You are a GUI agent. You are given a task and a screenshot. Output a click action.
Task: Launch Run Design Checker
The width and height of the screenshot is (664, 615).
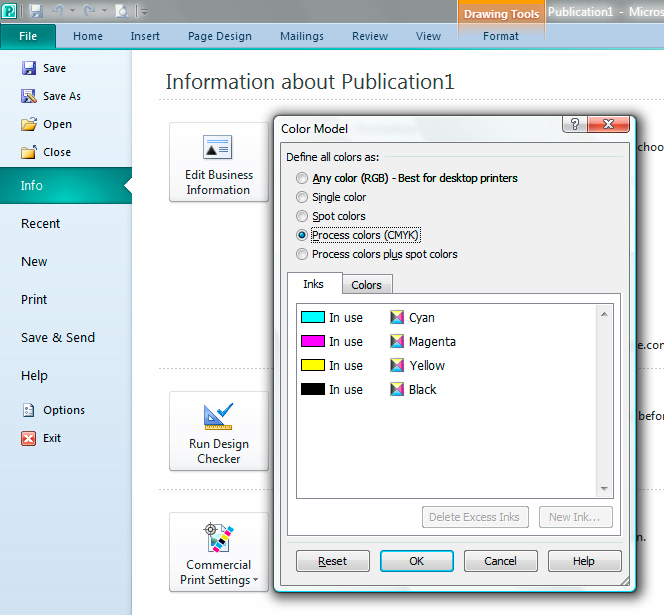218,431
